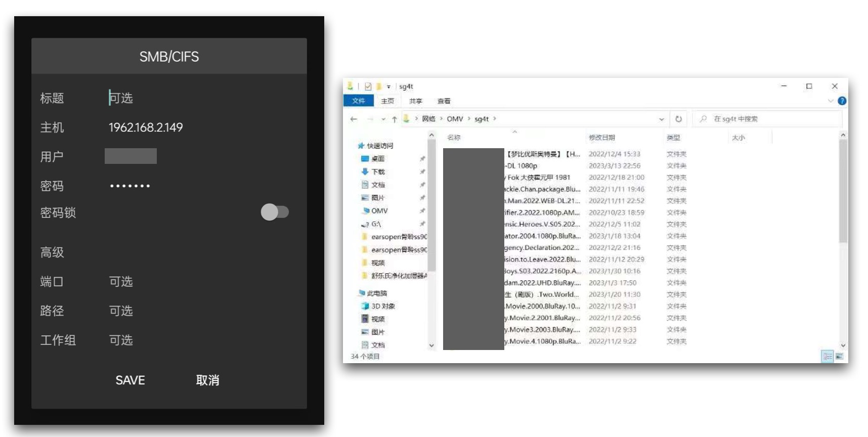Open the G:\ drive shortcut in sidebar
The width and height of the screenshot is (868, 437).
tap(371, 224)
